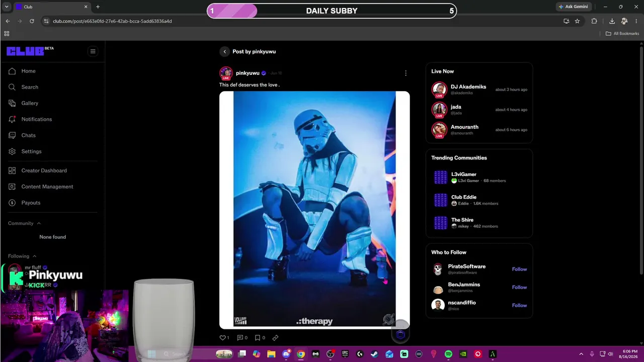
Task: Open Steam from the taskbar
Action: pos(374,354)
